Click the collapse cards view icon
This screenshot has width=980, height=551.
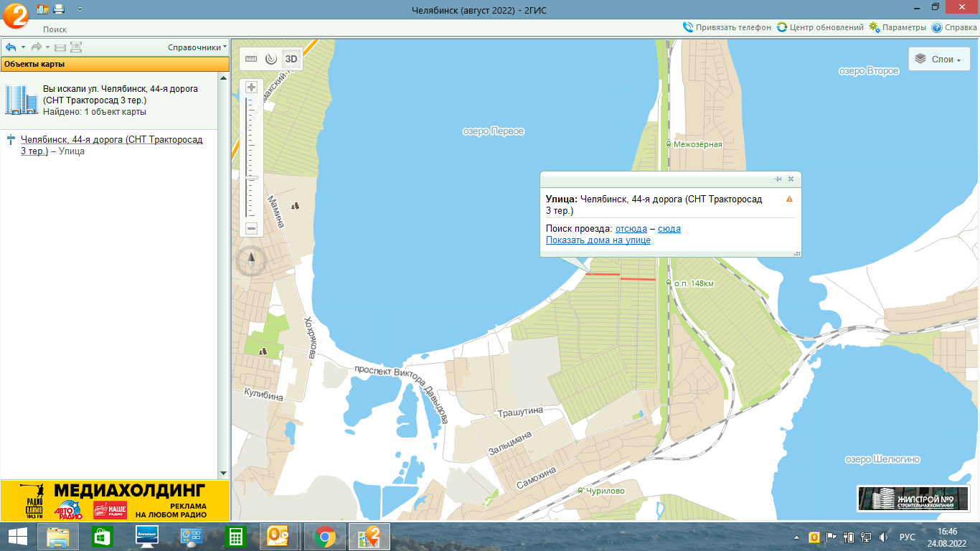[60, 47]
